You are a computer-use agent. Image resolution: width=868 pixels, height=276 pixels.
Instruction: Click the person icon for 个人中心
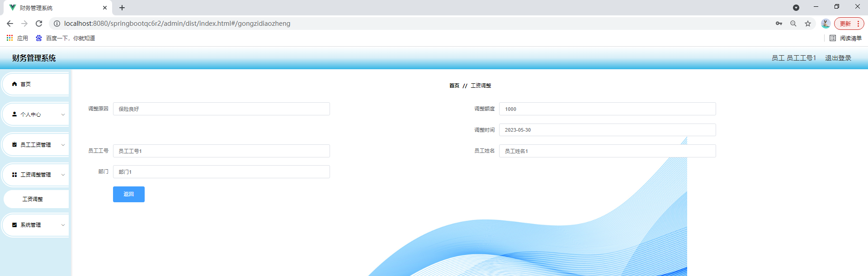tap(14, 114)
